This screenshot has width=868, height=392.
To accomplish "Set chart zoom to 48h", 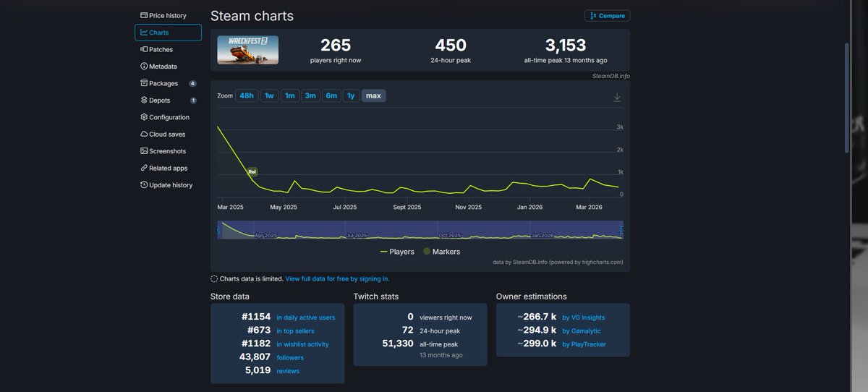I will point(247,95).
